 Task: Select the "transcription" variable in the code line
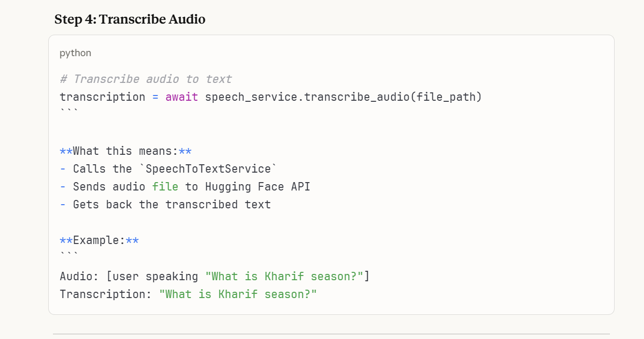coord(102,97)
